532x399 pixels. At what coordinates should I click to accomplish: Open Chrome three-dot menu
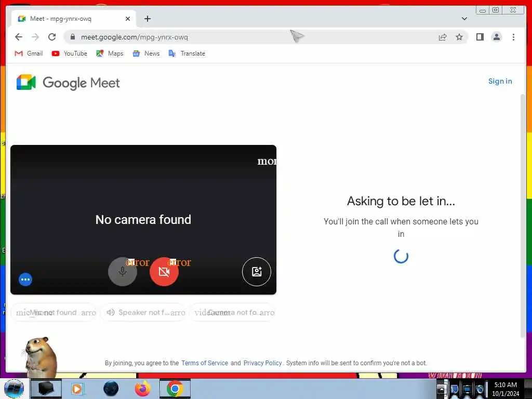tap(513, 37)
